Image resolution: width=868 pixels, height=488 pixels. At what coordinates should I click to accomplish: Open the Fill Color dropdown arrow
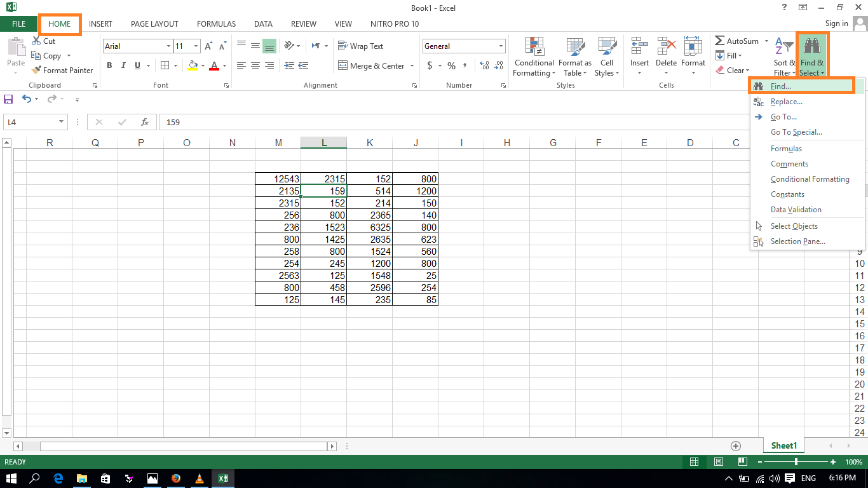point(202,66)
